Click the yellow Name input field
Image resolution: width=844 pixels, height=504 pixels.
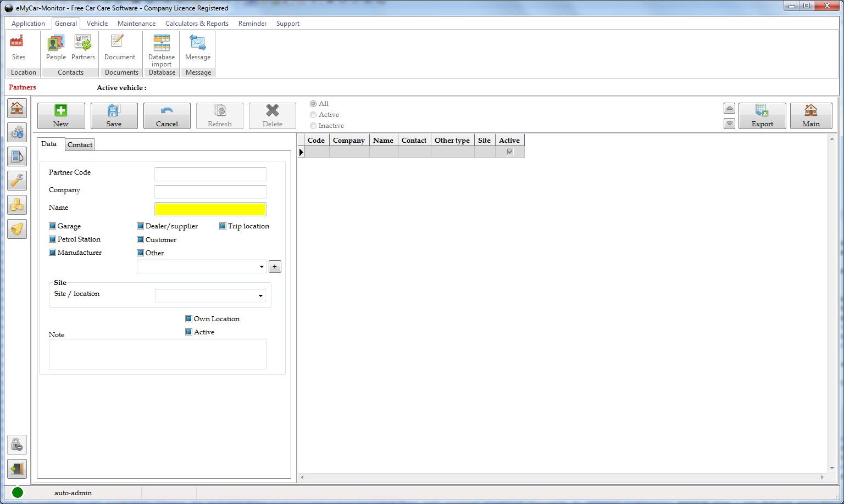click(210, 209)
